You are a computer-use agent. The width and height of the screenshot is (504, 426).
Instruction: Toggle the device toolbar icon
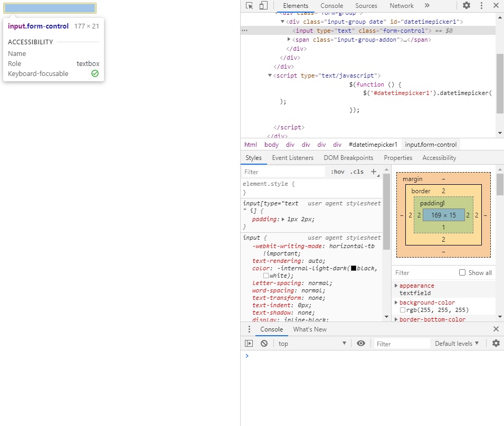tap(263, 5)
